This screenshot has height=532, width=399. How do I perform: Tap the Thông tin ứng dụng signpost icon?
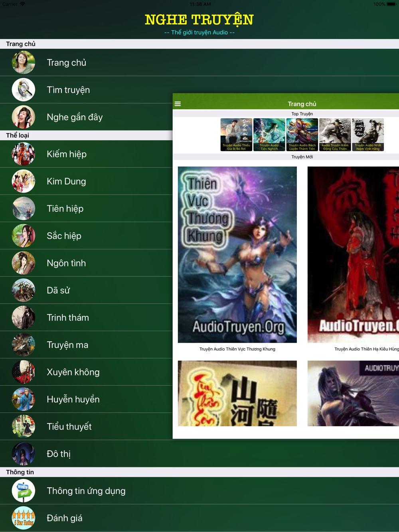(x=24, y=491)
